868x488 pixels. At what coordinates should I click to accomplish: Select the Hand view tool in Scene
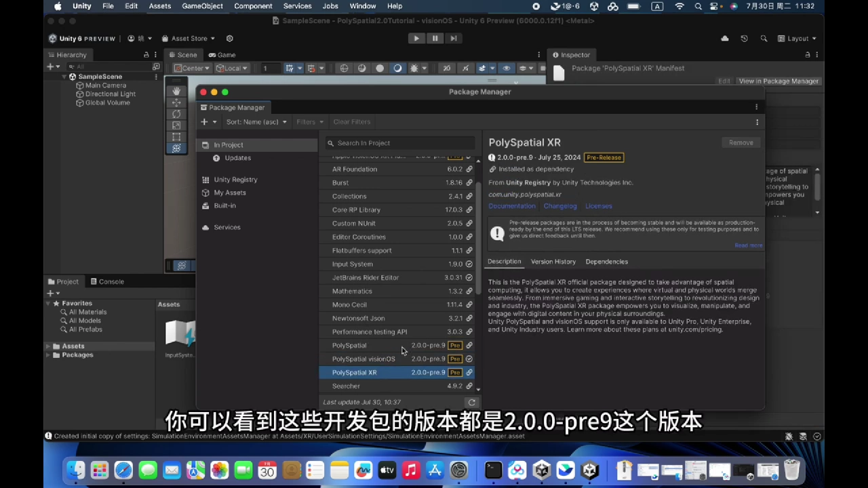176,91
